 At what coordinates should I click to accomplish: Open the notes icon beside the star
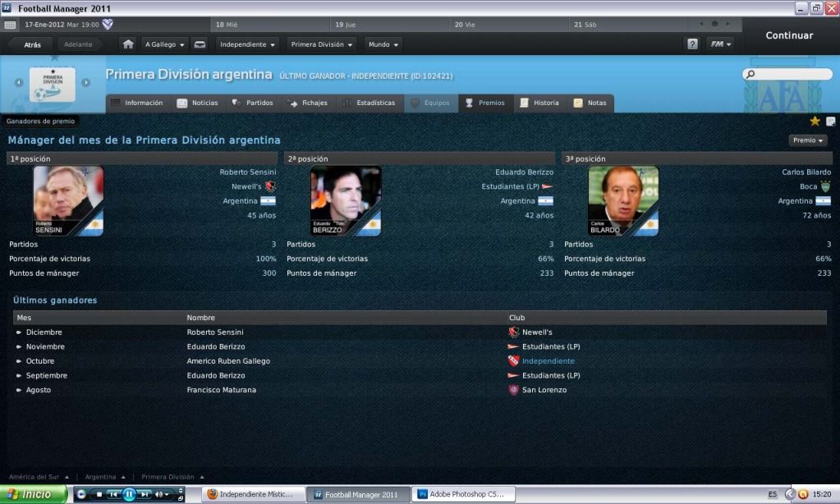pyautogui.click(x=831, y=121)
